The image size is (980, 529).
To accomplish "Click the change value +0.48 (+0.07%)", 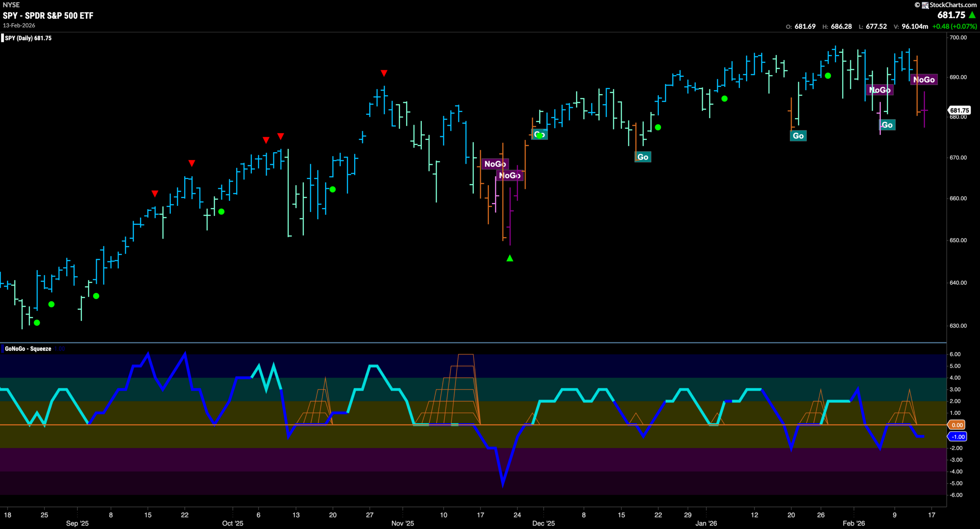I will 954,26.
